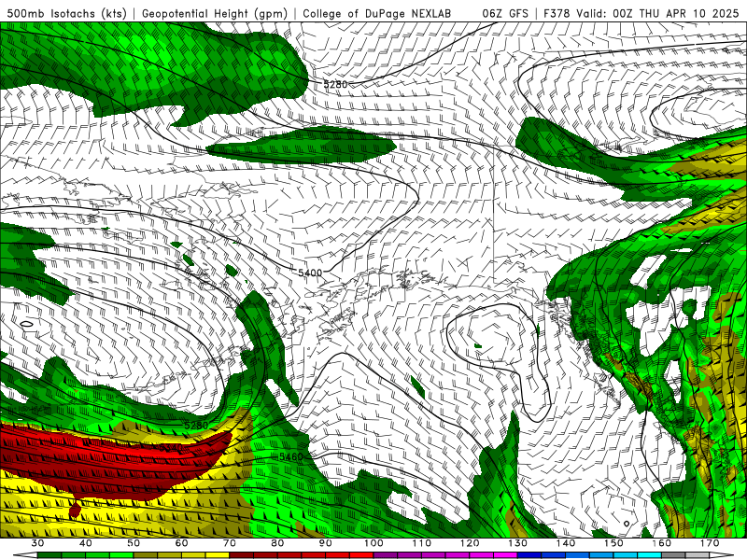The height and width of the screenshot is (560, 747).
Task: Click the "Valid: 00Z THU APR 10 2025" text
Action: pos(657,14)
